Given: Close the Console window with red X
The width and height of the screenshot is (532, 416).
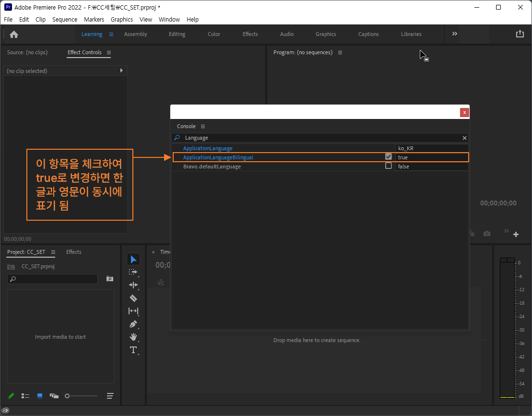Looking at the screenshot, I should click(464, 112).
